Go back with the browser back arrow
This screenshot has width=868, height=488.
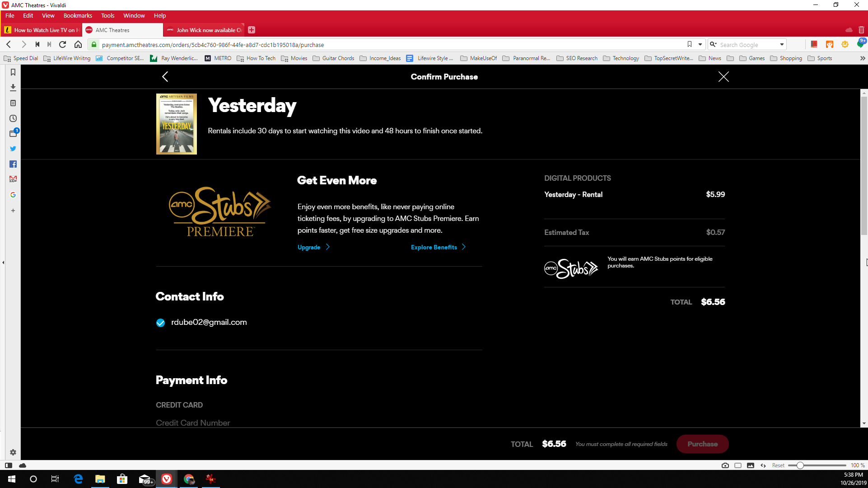9,44
